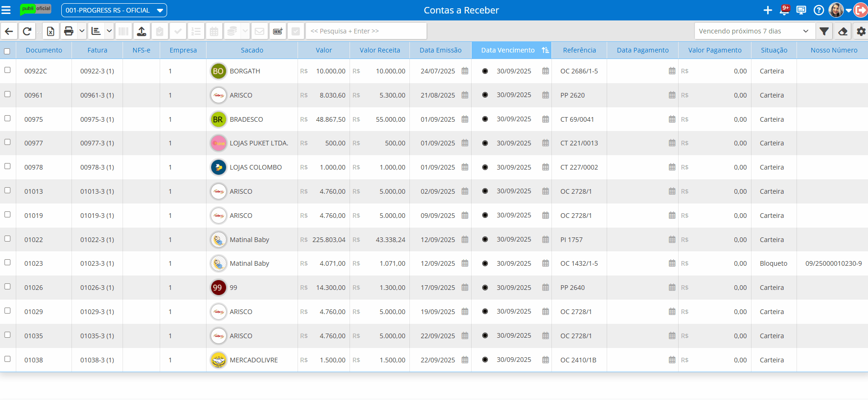Click the refresh list icon
This screenshot has width=868, height=400.
pos(27,31)
